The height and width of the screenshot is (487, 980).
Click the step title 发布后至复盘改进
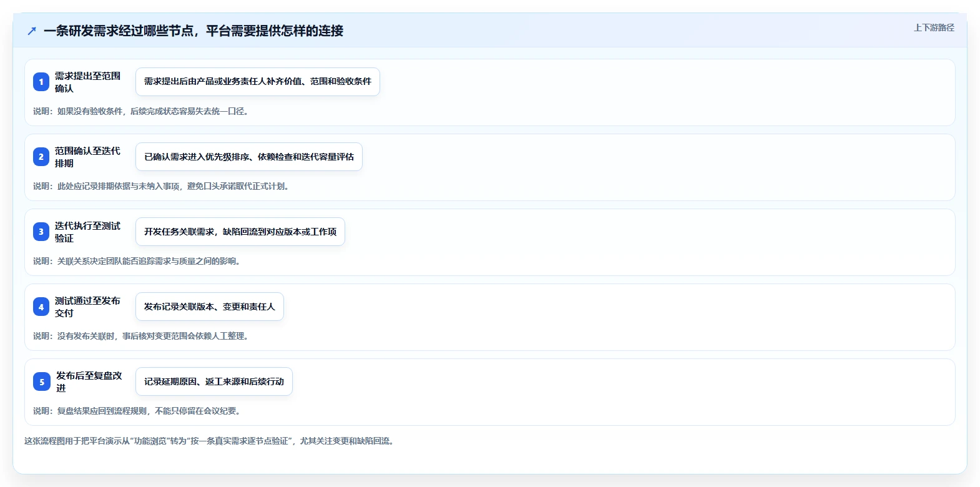[89, 381]
